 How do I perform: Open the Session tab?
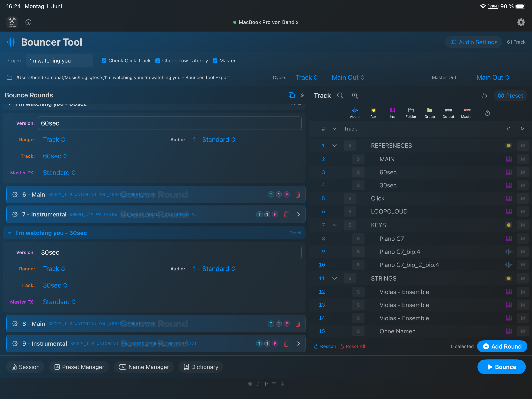click(25, 367)
